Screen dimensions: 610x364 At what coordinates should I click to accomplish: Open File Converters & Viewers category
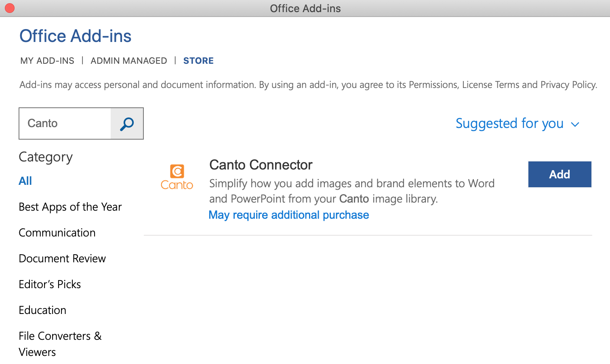(x=60, y=344)
